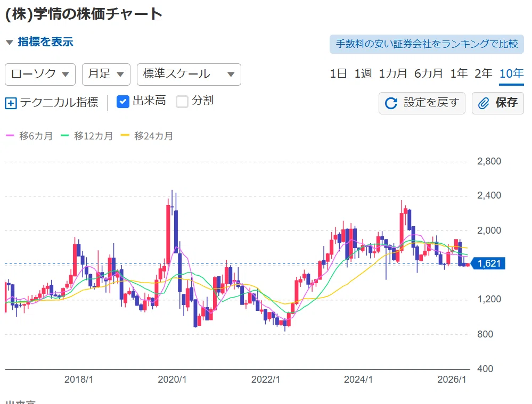This screenshot has width=532, height=404.
Task: Select the 2年 time range
Action: (x=483, y=73)
